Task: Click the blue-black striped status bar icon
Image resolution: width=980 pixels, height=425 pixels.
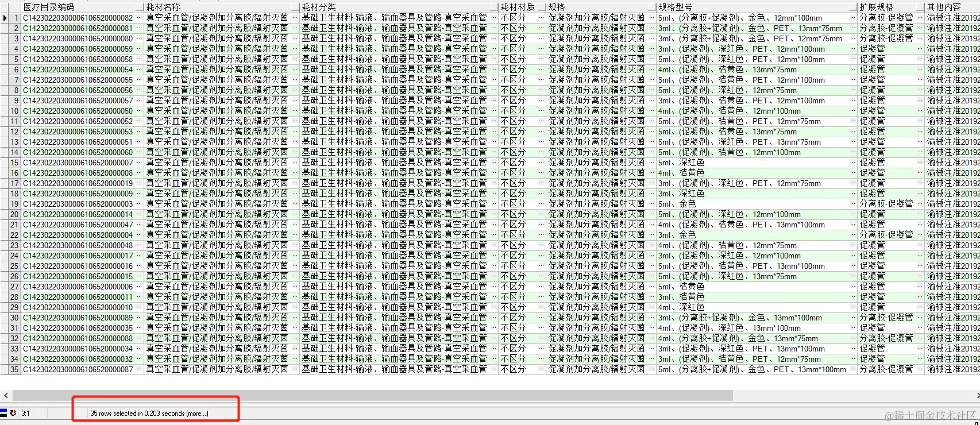Action: point(3,413)
